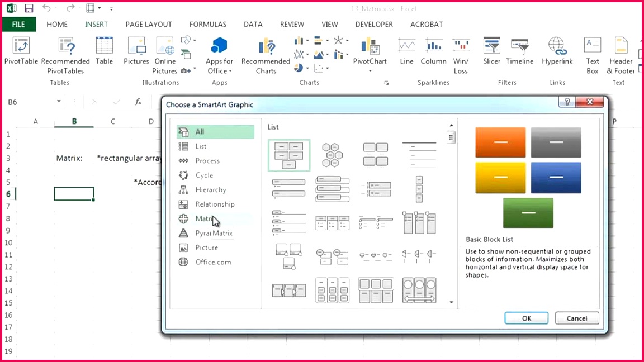Open Recommended Charts
The image size is (644, 362).
coord(266,56)
